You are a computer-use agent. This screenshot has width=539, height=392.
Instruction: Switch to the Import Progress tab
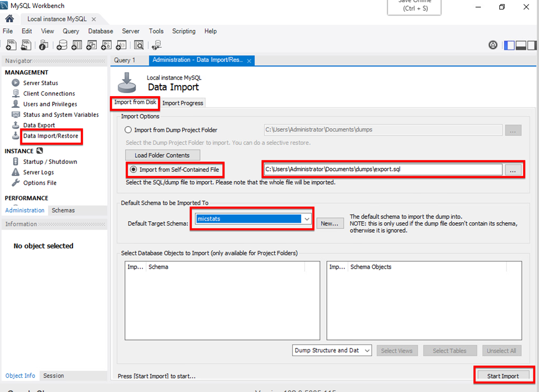tap(182, 103)
